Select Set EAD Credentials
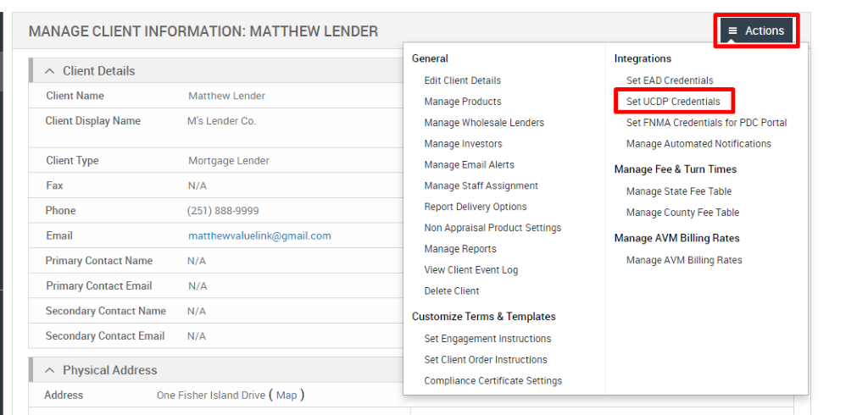 669,80
